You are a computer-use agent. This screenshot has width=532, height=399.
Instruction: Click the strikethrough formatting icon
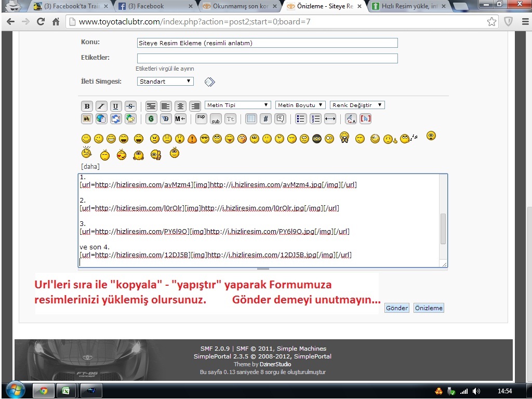point(130,105)
